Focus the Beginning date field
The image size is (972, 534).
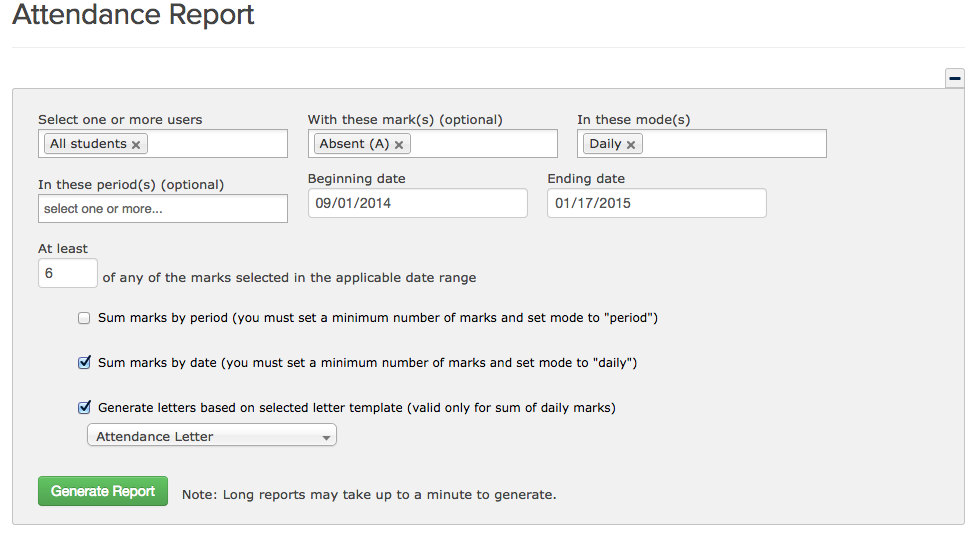pos(418,203)
